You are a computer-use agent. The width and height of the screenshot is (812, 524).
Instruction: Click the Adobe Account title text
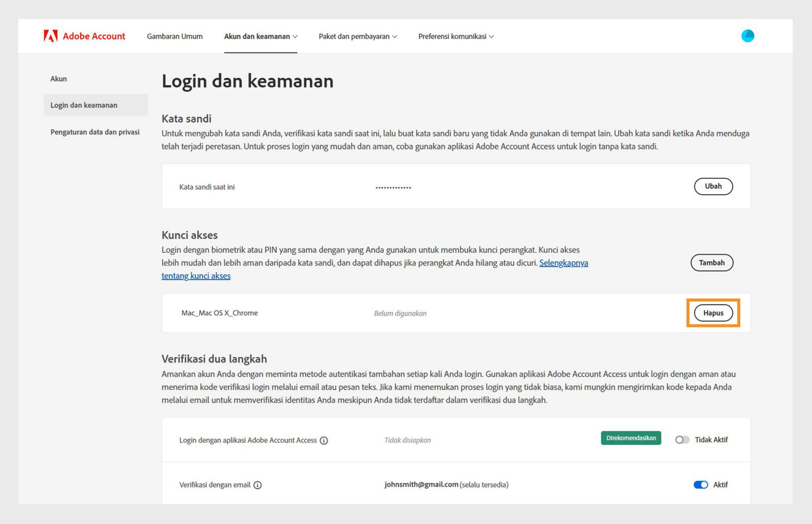94,36
